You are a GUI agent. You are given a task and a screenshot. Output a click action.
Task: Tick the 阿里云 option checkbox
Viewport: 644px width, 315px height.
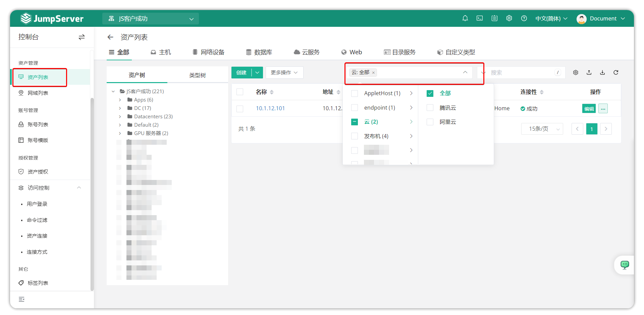point(430,122)
